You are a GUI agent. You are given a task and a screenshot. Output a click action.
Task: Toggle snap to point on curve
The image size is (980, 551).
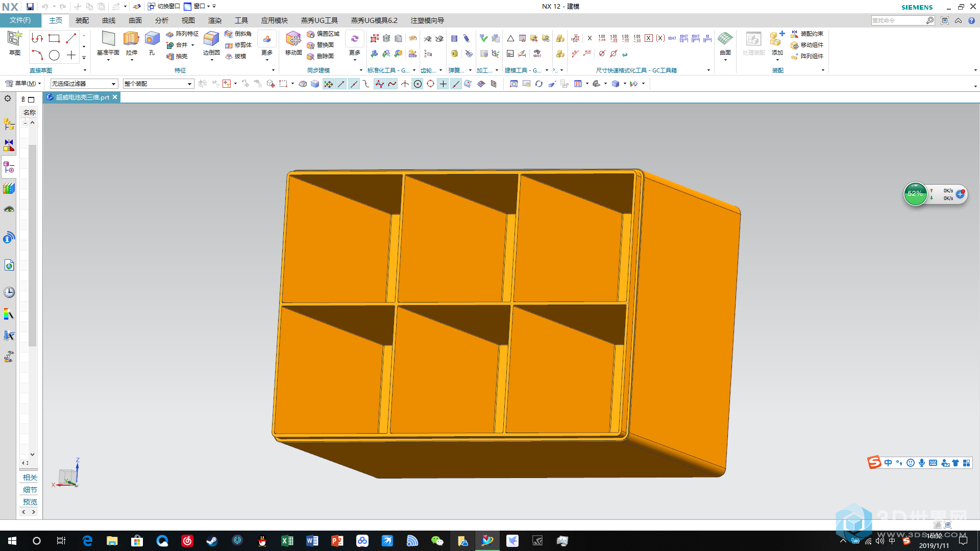(456, 84)
